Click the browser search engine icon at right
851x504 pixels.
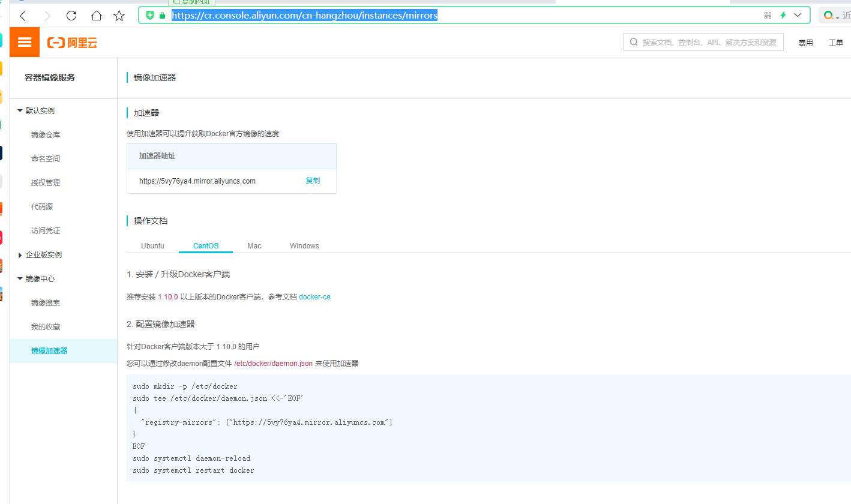[x=829, y=16]
